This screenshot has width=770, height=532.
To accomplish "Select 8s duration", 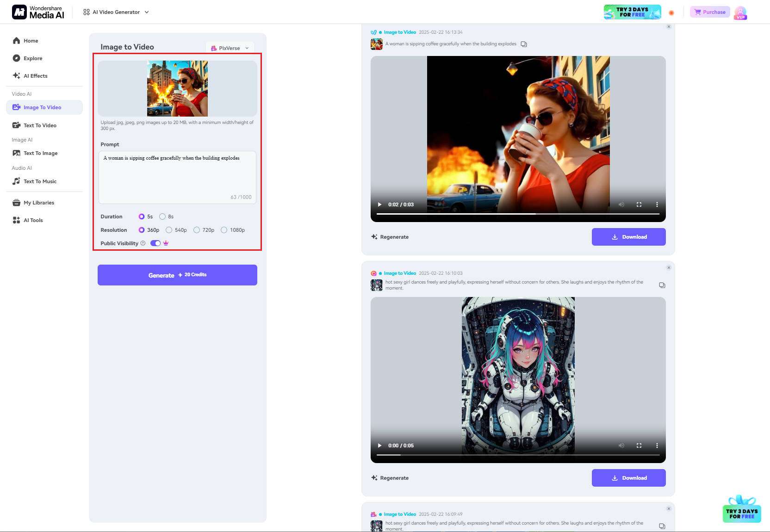I will (162, 216).
